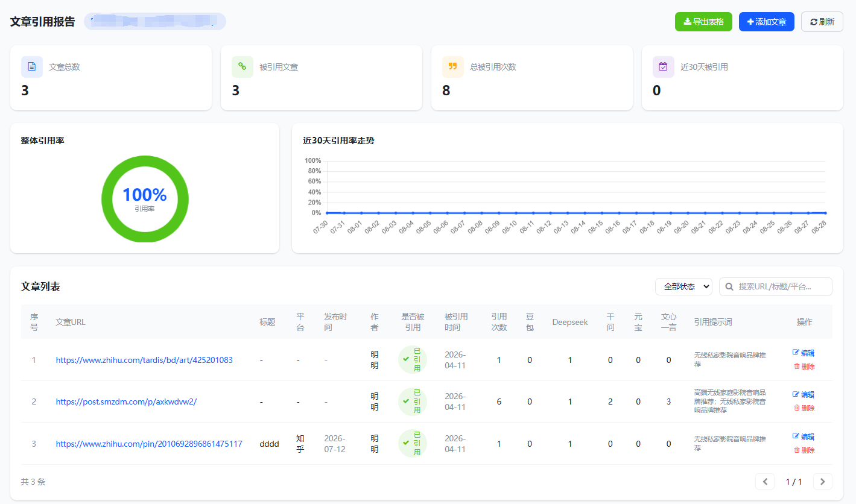Click the quote icon beside 总被引用次数
856x504 pixels.
pos(453,67)
